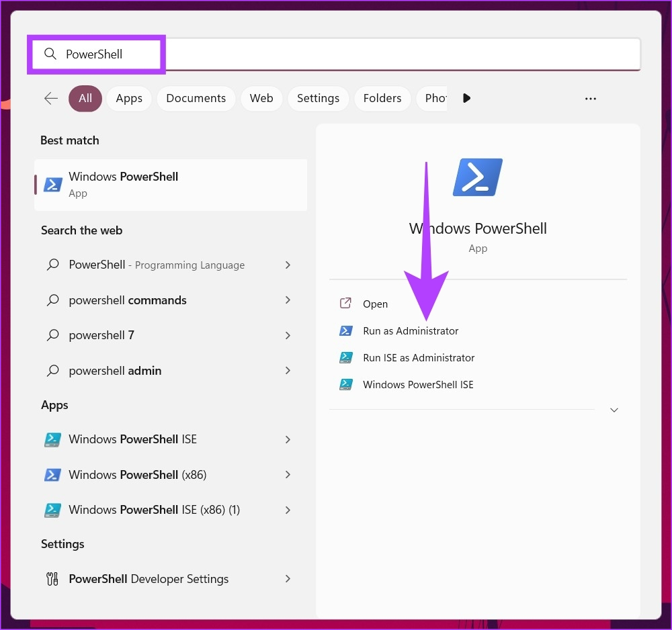Click partially visible Photos filter tab
Viewport: 672px width, 630px height.
(x=432, y=99)
